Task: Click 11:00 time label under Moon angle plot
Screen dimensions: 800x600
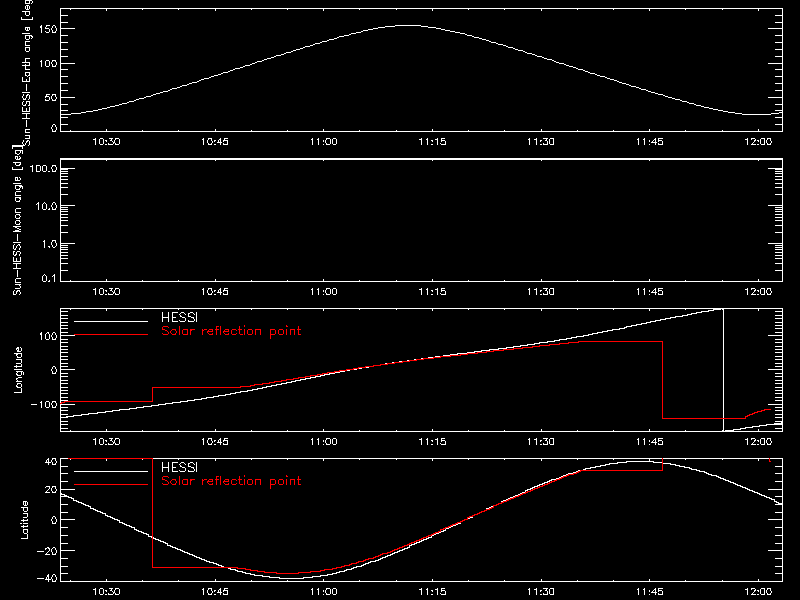Action: [323, 292]
